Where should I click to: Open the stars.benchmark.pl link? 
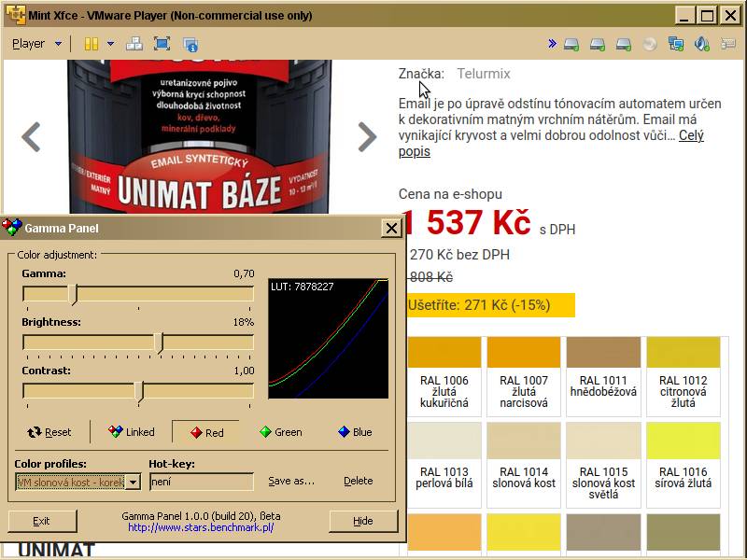(201, 527)
